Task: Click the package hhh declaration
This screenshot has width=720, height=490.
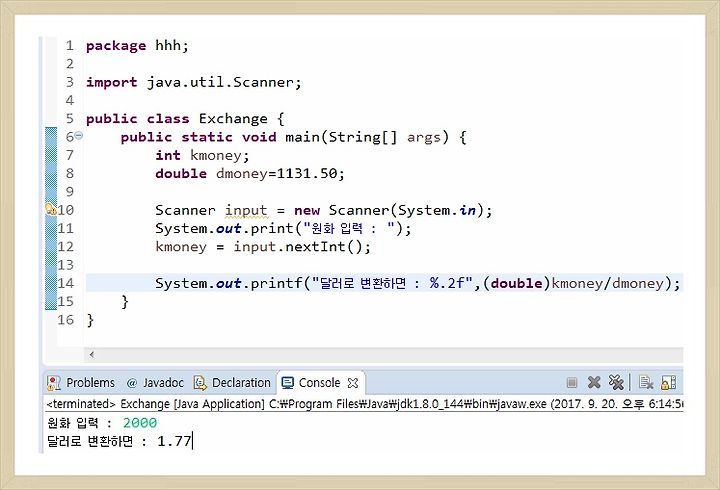Action: [137, 45]
